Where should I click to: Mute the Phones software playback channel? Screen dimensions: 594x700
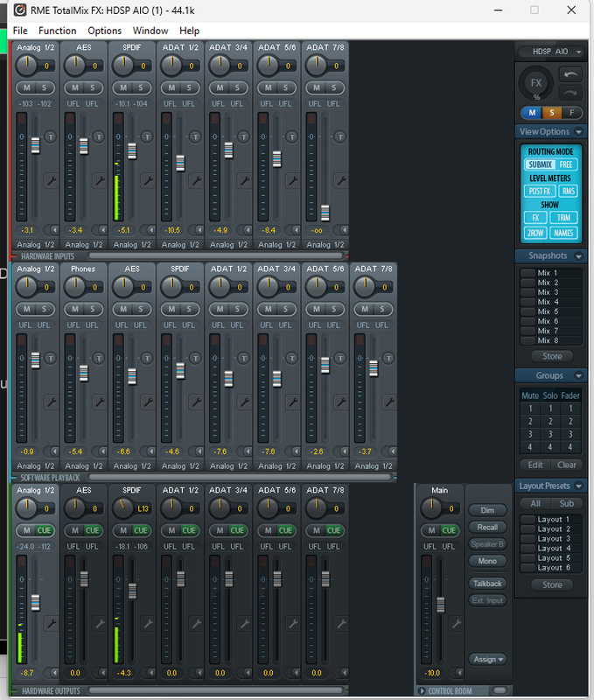point(75,309)
